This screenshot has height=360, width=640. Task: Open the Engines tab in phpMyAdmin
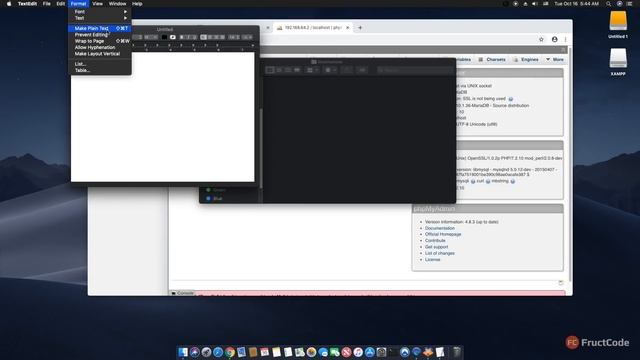tap(526, 60)
